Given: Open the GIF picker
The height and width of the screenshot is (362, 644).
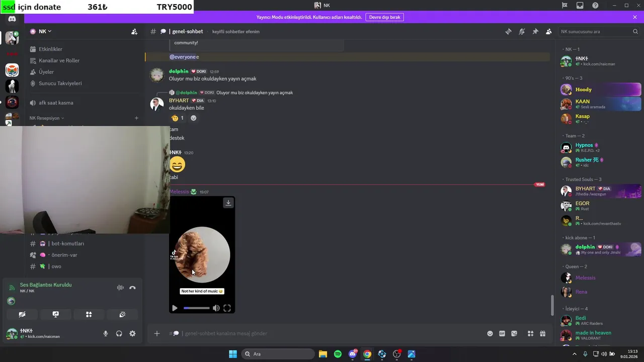Looking at the screenshot, I should (x=502, y=333).
